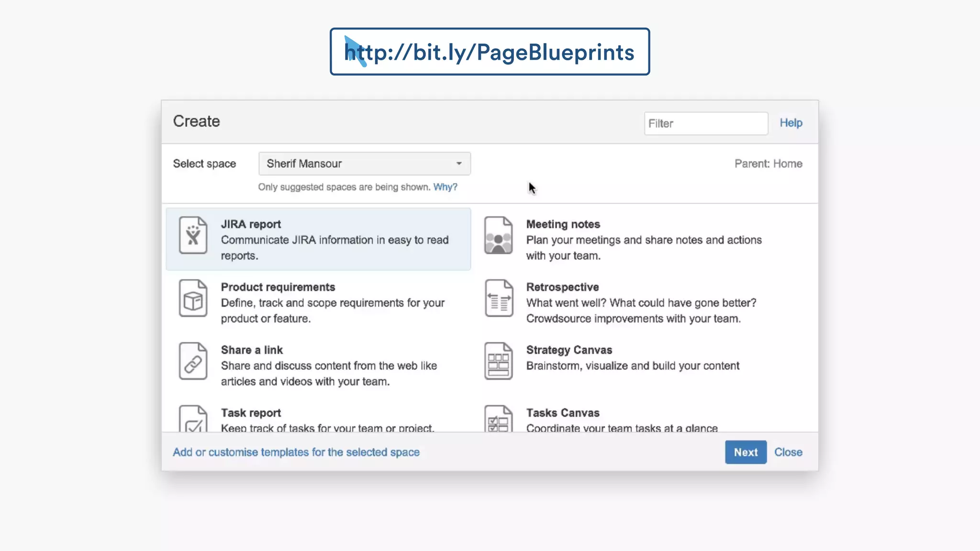Image resolution: width=980 pixels, height=551 pixels.
Task: Click the JIRA report title text
Action: tap(251, 224)
